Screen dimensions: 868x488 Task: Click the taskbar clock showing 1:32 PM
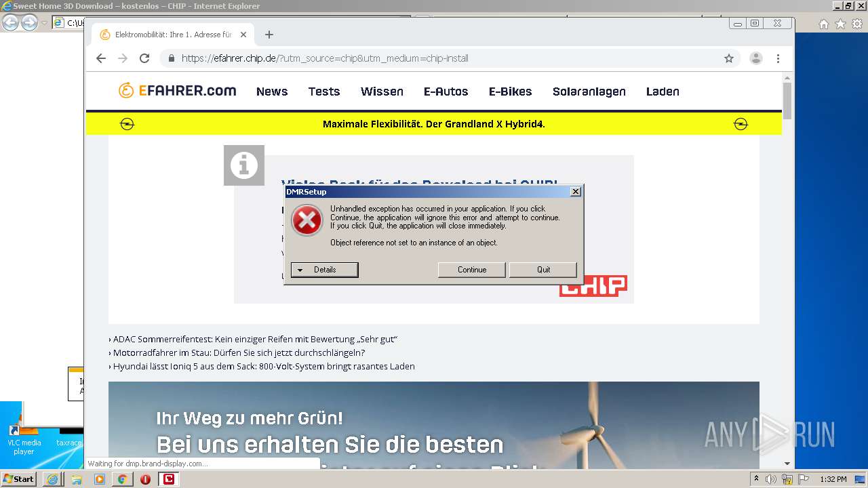coord(833,479)
